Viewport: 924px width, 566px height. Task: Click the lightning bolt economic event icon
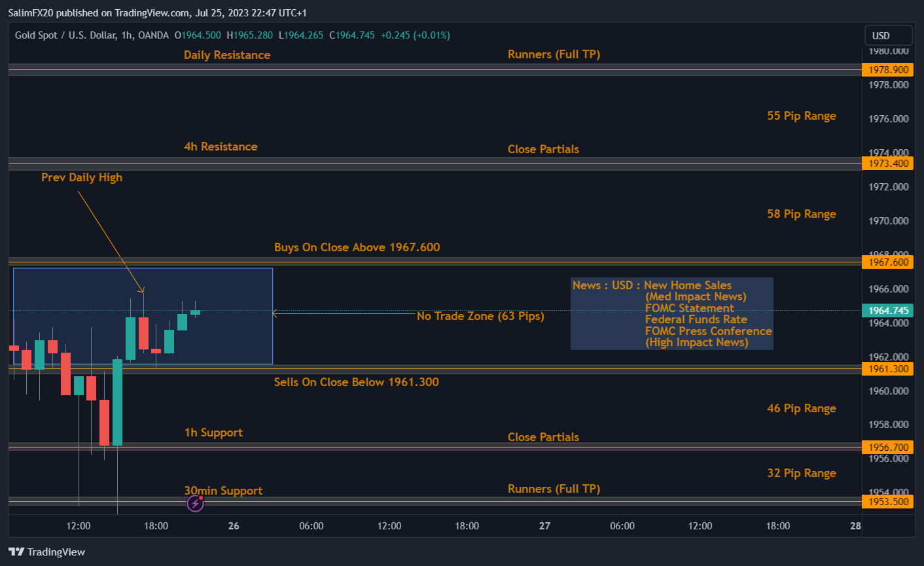(x=195, y=503)
